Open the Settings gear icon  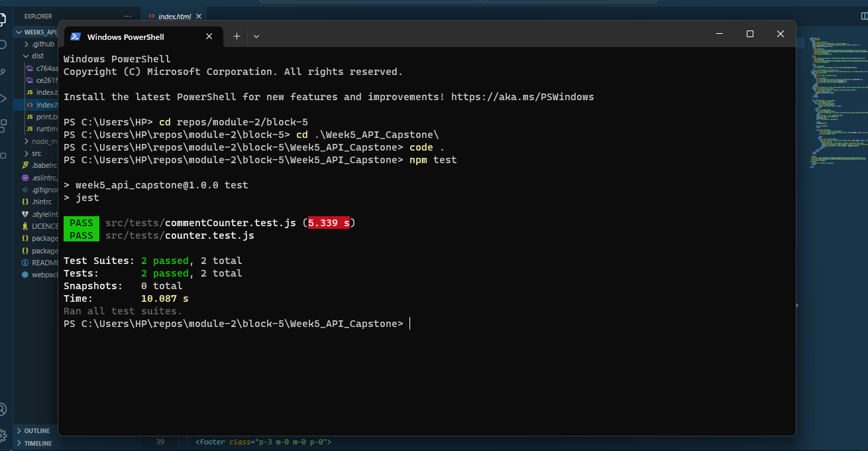click(x=5, y=436)
